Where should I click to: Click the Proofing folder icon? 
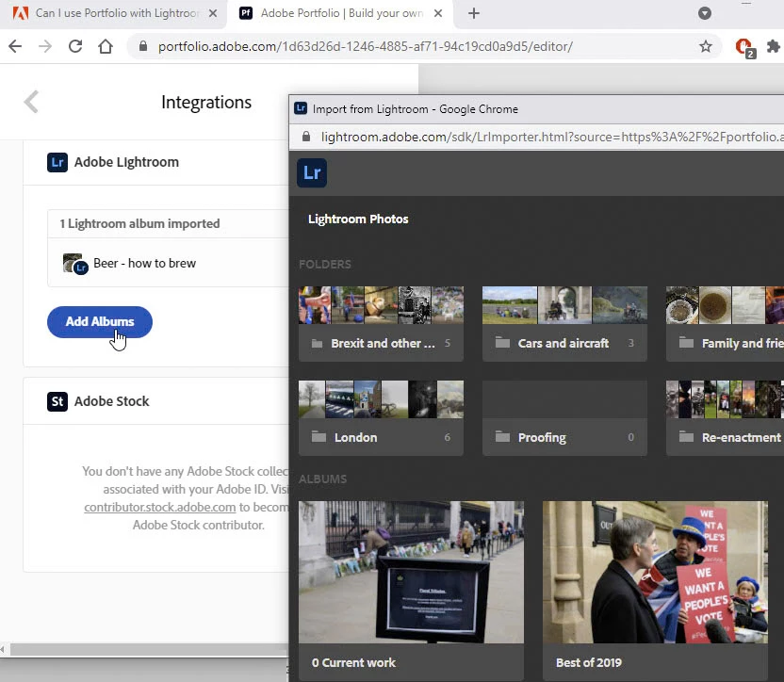click(502, 436)
